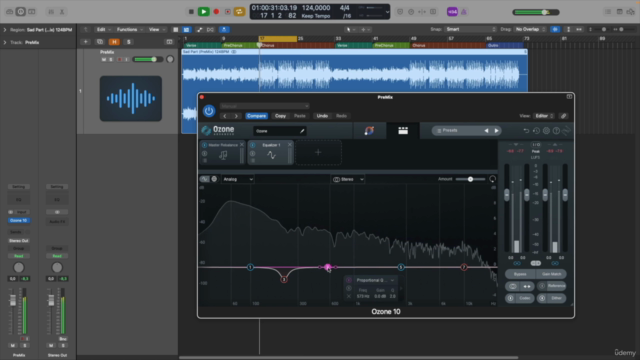
Task: Toggle the Inspector button in the control bar
Action: click(x=20, y=12)
